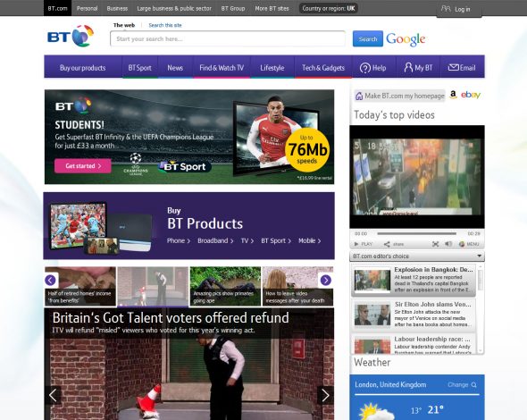Select Labour leadership race video item
This screenshot has width=527, height=420.
(414, 344)
